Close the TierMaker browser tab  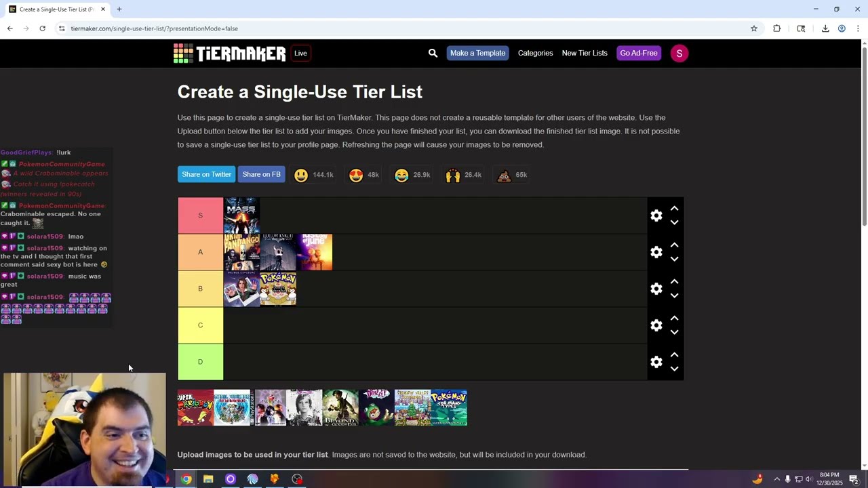click(x=103, y=9)
